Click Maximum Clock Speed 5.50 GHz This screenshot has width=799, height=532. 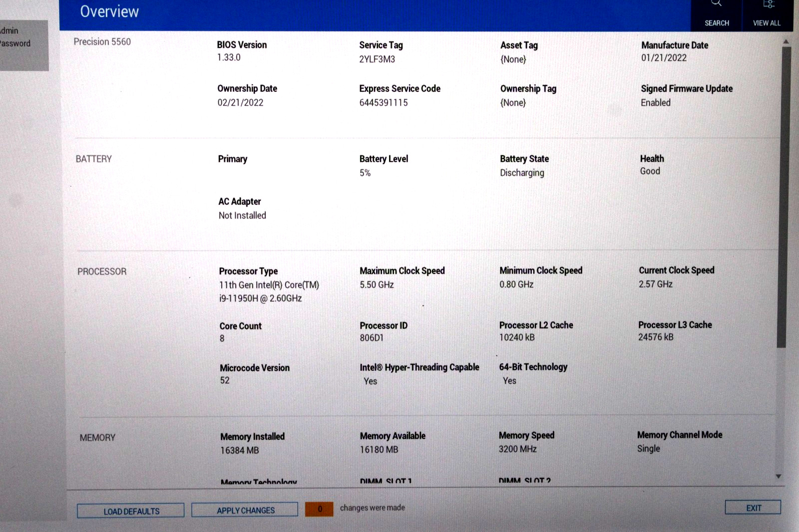point(377,284)
